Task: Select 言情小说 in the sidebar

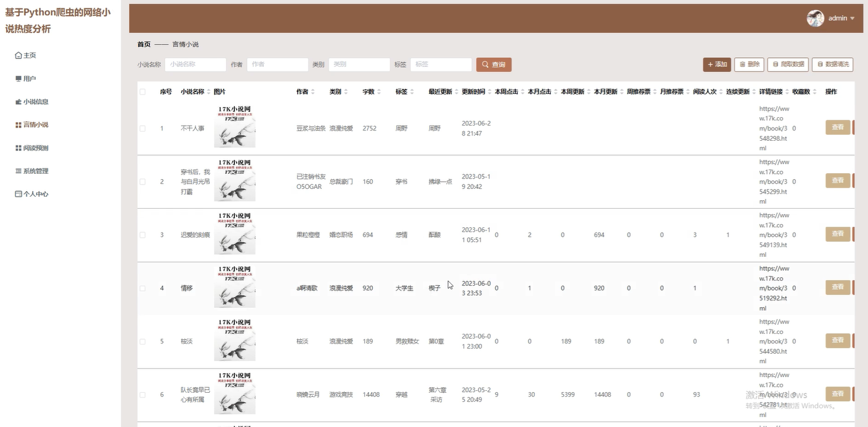Action: tap(32, 125)
